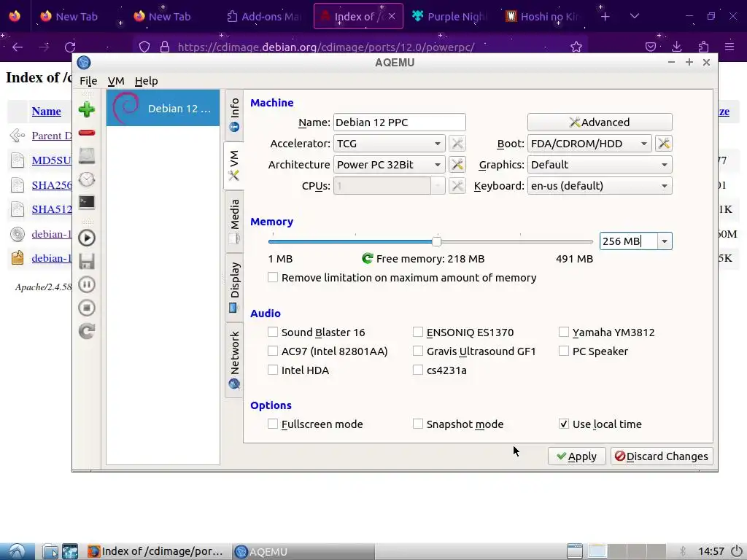Click the AQEMU window logo icon
Screen dimensions: 747x560
pos(84,63)
